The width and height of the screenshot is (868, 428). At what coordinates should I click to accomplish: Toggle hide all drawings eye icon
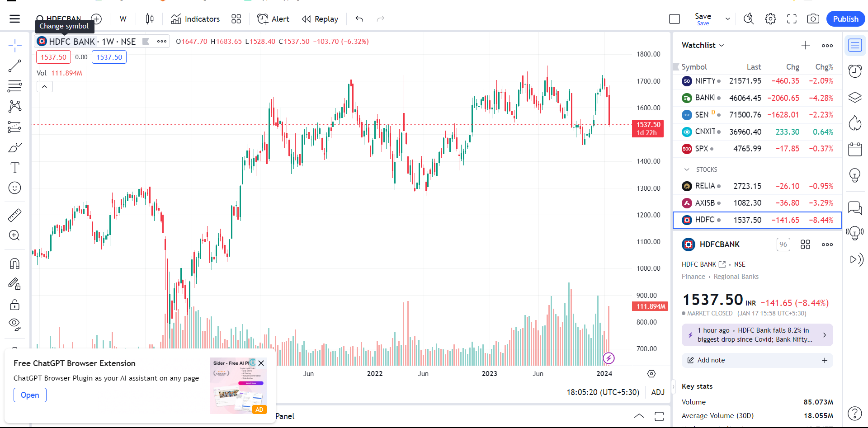click(x=14, y=324)
